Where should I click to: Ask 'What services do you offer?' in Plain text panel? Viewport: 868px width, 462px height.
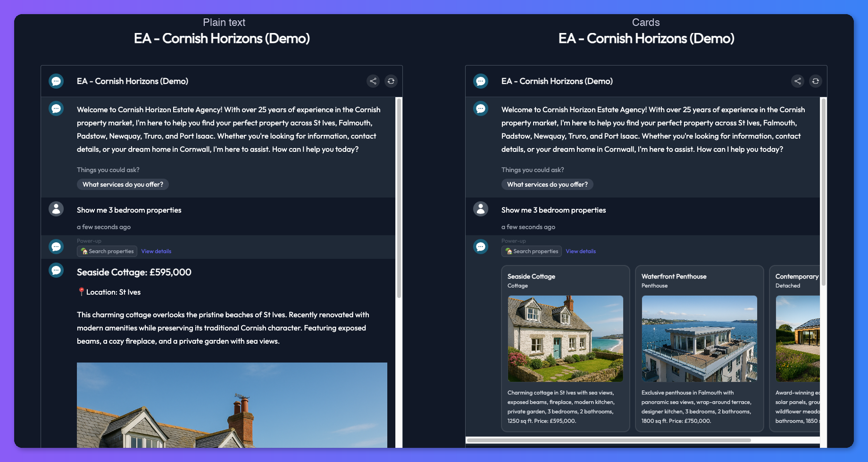tap(122, 184)
